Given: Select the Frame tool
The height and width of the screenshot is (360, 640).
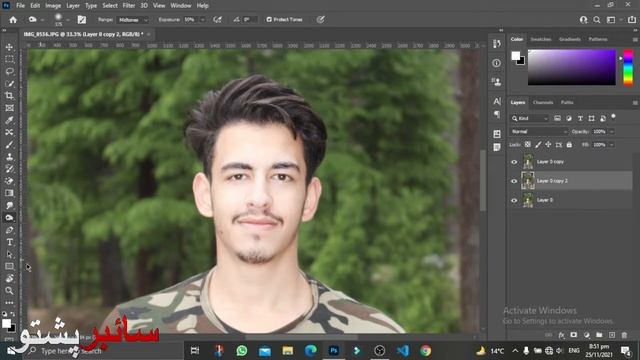Looking at the screenshot, I should click(x=9, y=108).
